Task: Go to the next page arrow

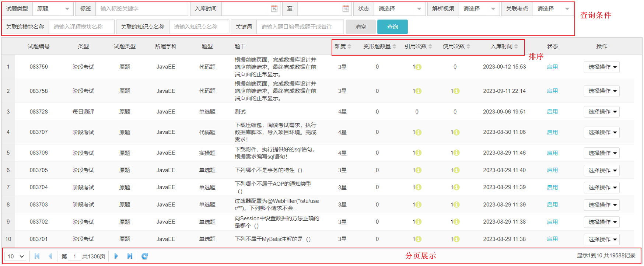Action: coord(116,256)
